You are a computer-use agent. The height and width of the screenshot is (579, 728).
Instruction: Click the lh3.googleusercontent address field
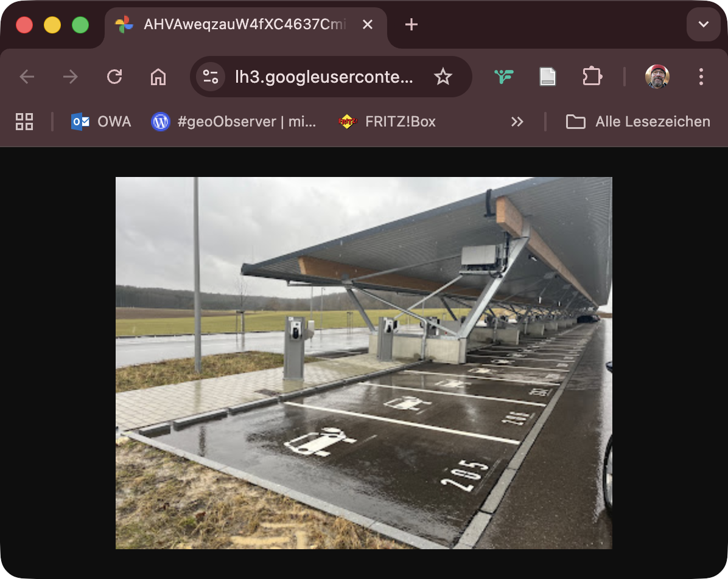click(x=324, y=77)
